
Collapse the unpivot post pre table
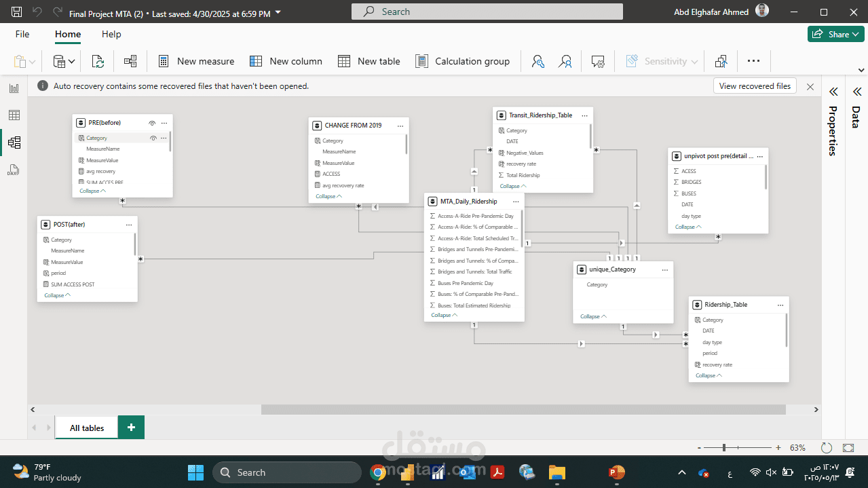click(688, 227)
